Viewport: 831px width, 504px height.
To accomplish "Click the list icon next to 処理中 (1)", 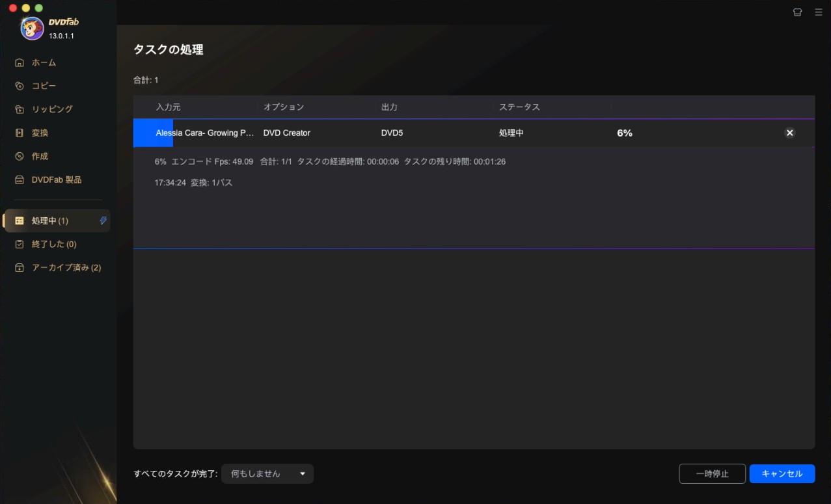I will click(20, 220).
